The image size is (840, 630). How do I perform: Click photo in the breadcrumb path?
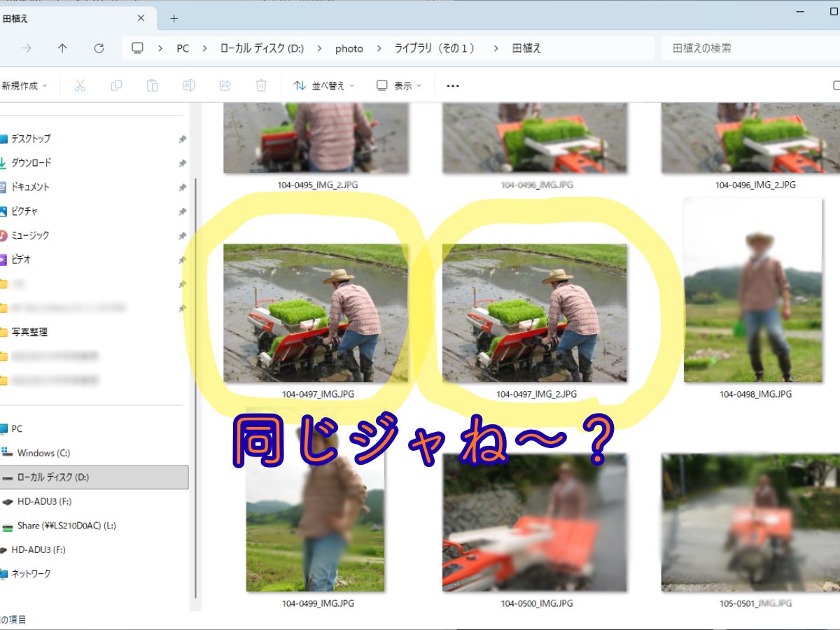pos(349,48)
